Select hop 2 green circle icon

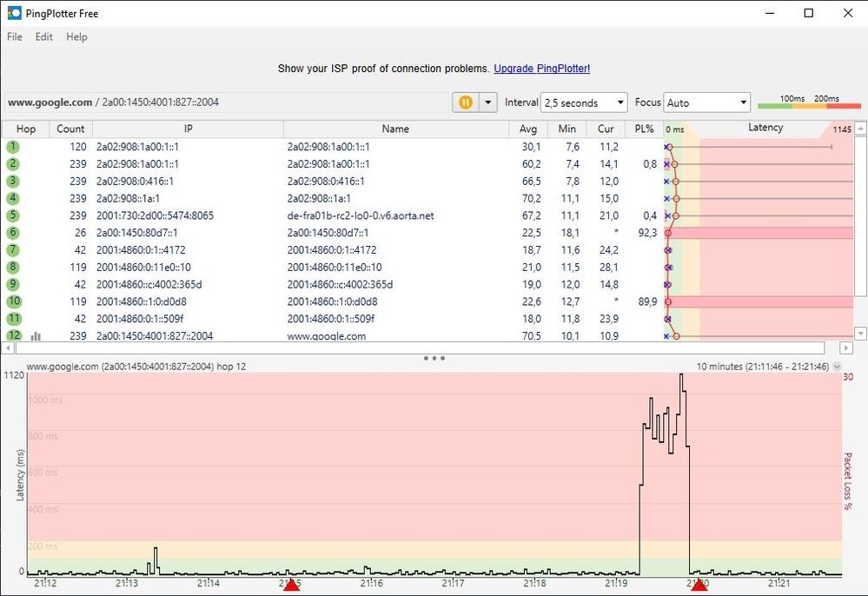coord(13,164)
